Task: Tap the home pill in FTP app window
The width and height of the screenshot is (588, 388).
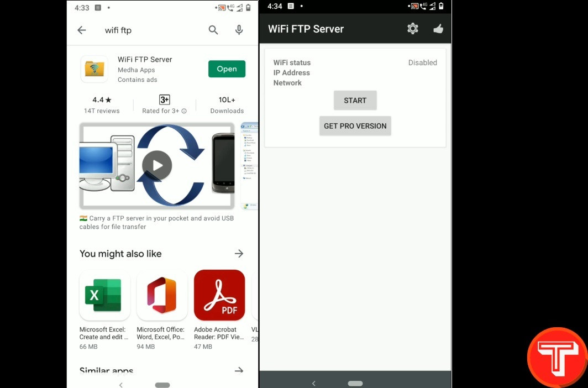Action: point(355,383)
